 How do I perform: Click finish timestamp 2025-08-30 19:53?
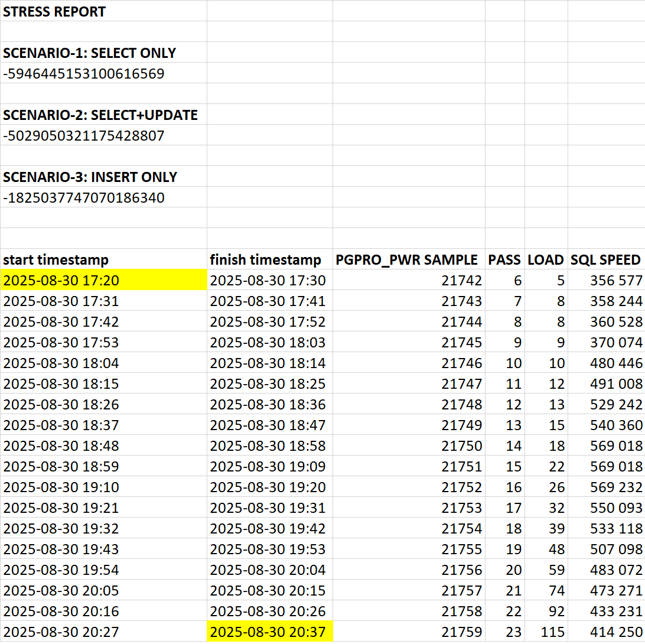pyautogui.click(x=270, y=549)
